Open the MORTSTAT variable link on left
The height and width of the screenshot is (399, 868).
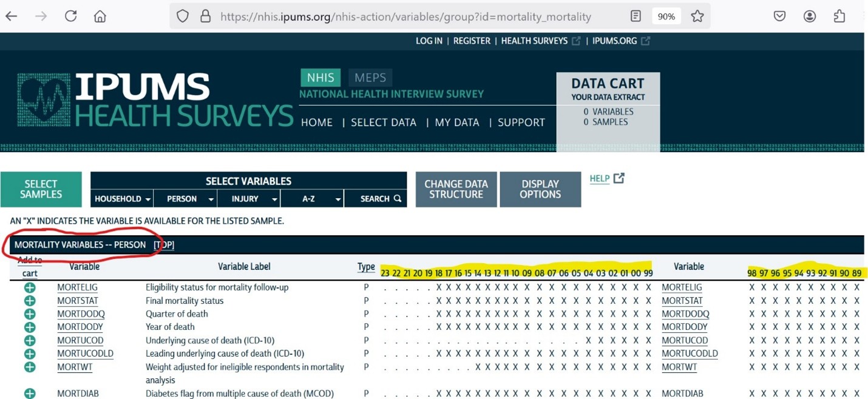[78, 301]
